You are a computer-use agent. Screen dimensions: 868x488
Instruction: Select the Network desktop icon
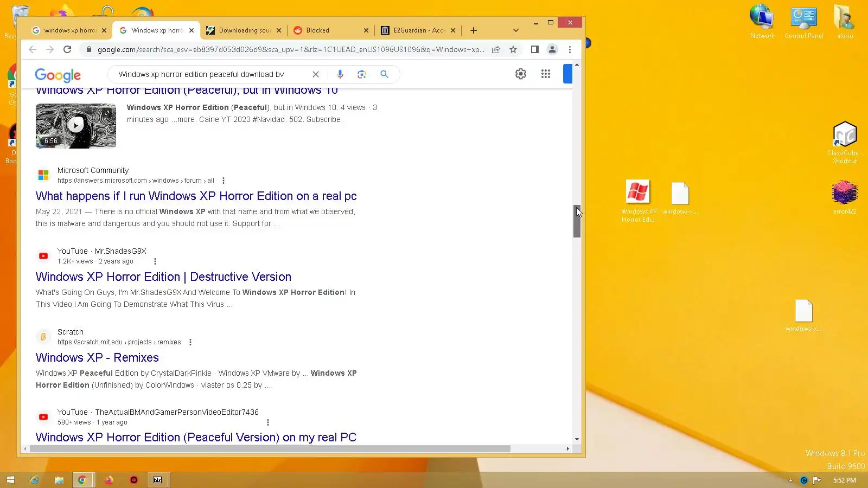(762, 22)
